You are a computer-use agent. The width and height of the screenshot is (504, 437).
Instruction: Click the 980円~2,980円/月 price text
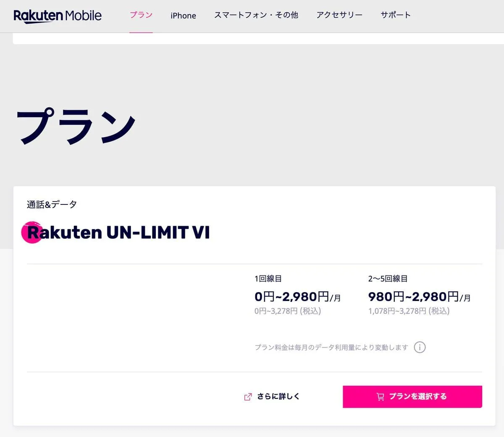419,297
